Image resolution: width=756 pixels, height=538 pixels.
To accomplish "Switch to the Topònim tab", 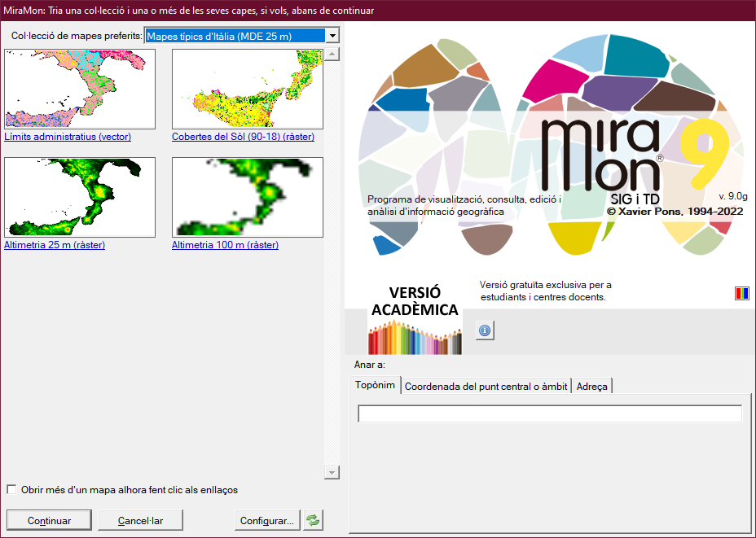I will [375, 385].
